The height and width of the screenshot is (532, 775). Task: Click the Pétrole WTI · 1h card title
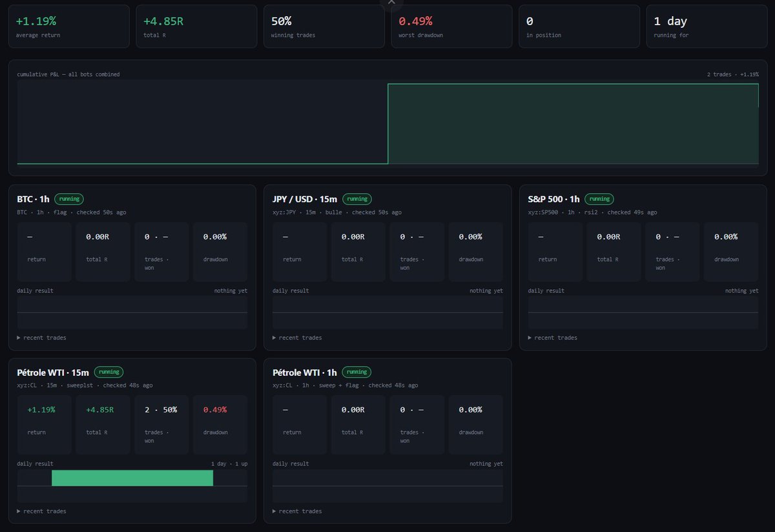pos(305,372)
